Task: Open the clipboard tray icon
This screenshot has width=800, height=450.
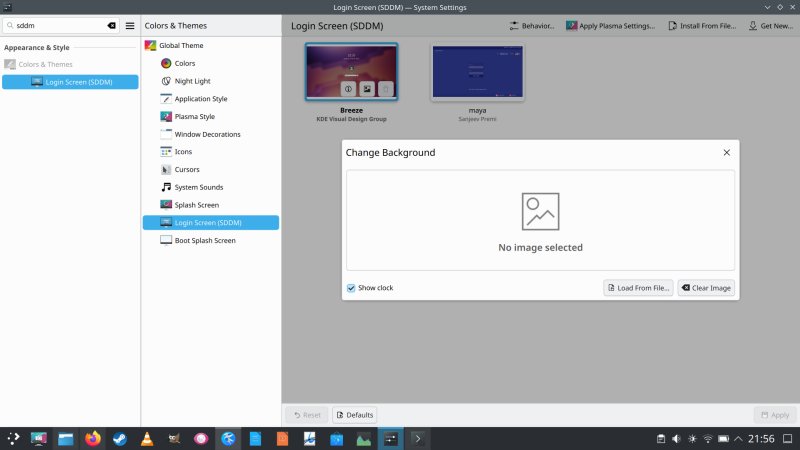Action: point(661,439)
